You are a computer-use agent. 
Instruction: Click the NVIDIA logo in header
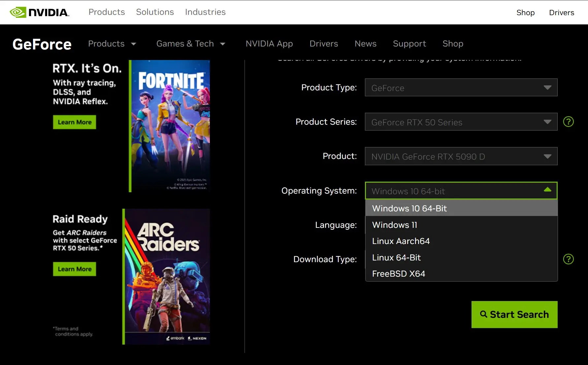39,12
